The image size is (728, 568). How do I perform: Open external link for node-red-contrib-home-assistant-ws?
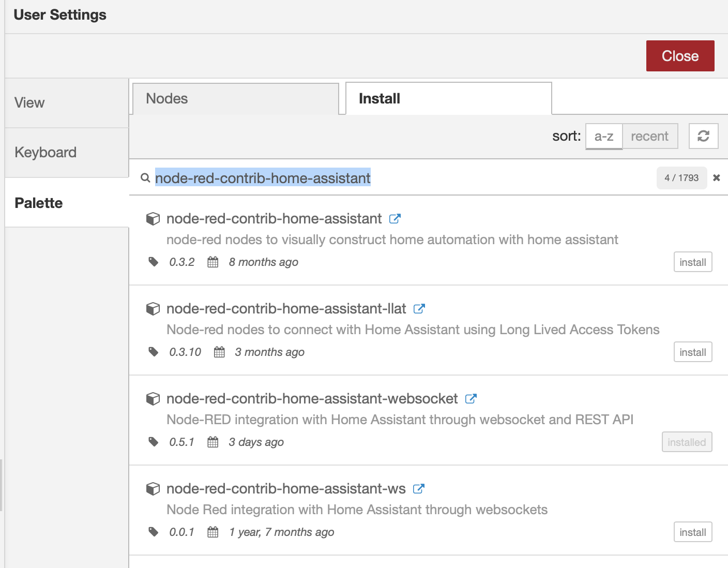click(x=419, y=489)
